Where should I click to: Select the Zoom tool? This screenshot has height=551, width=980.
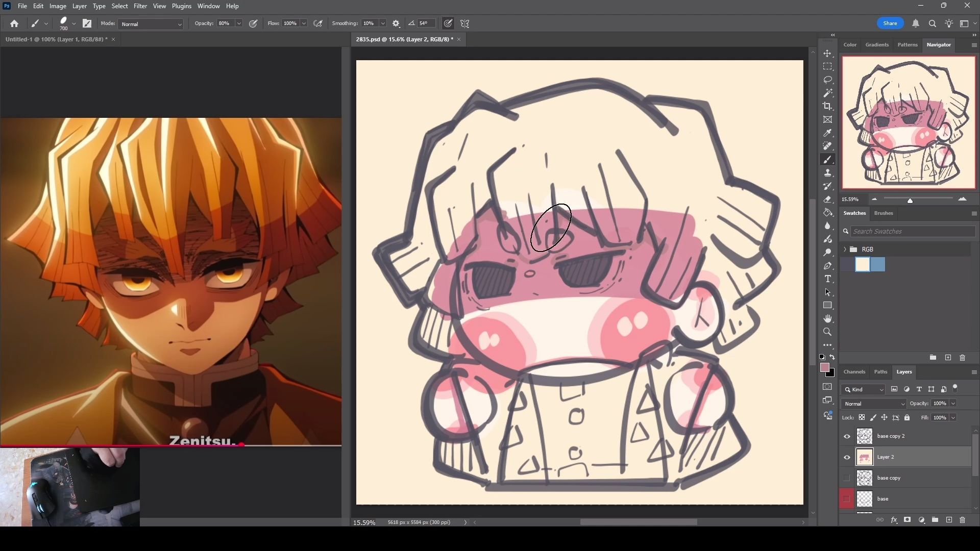click(827, 332)
